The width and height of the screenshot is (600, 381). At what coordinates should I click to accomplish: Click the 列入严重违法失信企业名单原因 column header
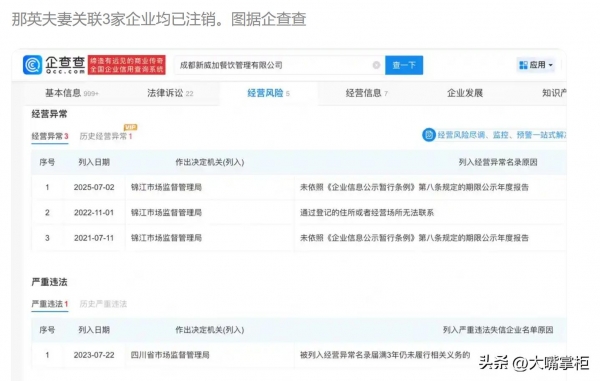point(498,330)
